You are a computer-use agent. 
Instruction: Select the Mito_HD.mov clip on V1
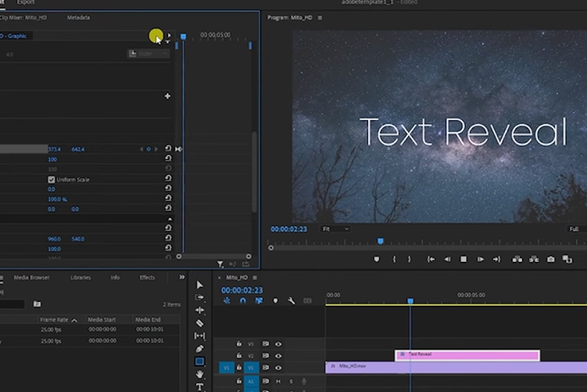click(456, 367)
